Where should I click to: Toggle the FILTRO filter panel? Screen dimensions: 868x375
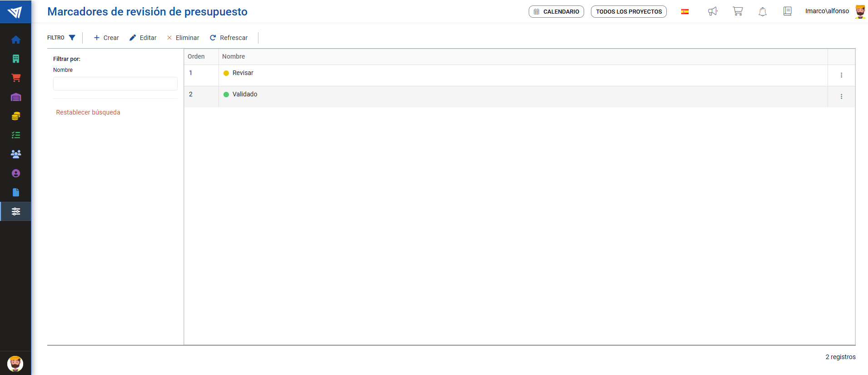click(x=61, y=38)
